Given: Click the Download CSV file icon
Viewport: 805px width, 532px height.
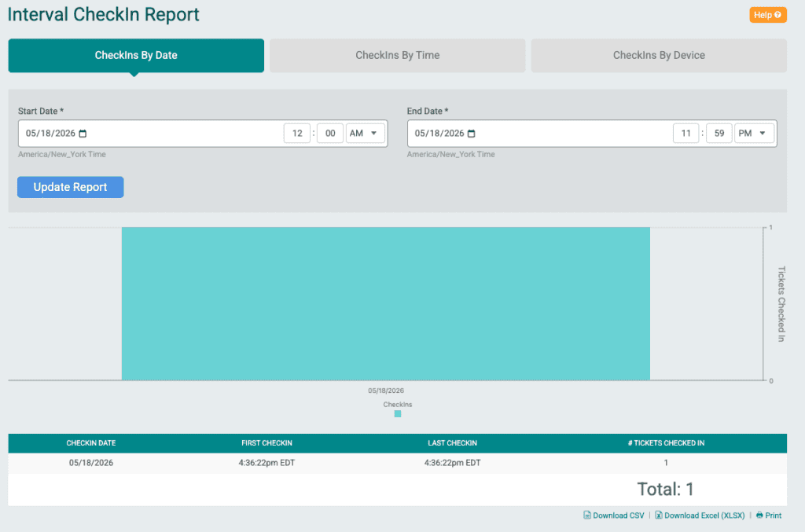Looking at the screenshot, I should (x=586, y=515).
